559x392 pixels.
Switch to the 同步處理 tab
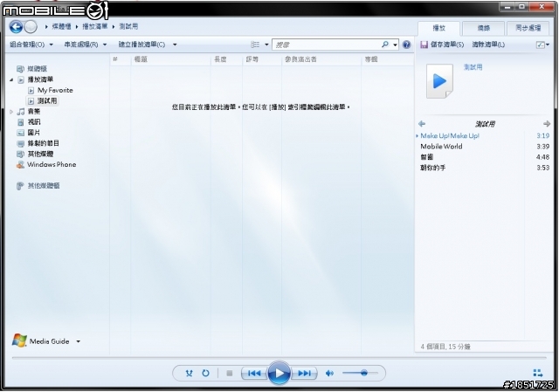528,28
